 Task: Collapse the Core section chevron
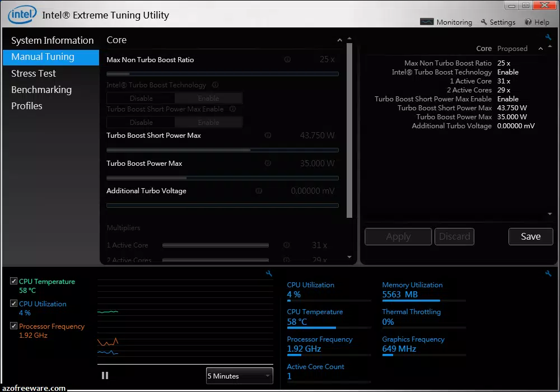click(x=340, y=40)
